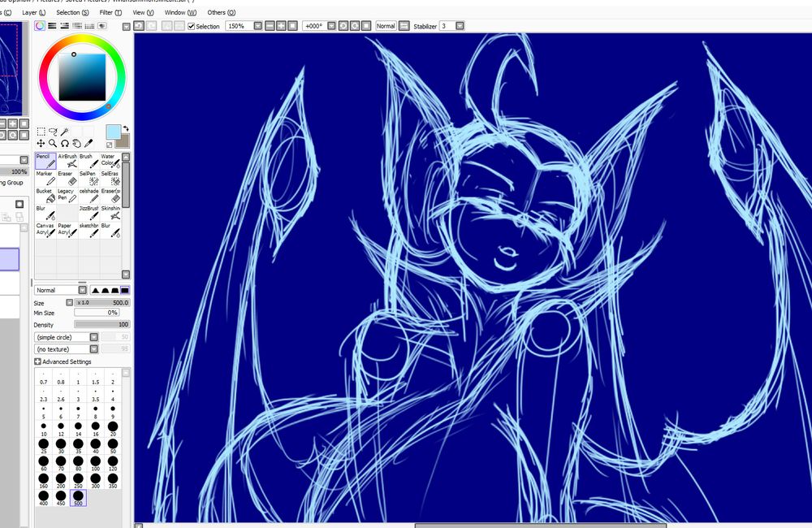Select the SelPen tool

89,178
